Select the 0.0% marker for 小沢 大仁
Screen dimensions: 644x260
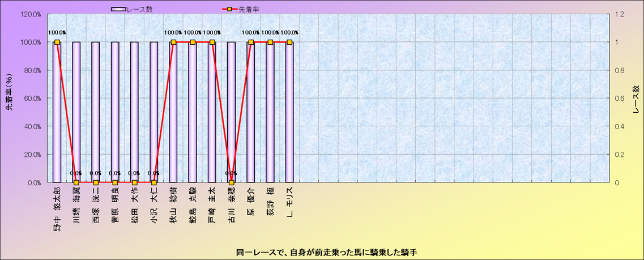[x=154, y=182]
